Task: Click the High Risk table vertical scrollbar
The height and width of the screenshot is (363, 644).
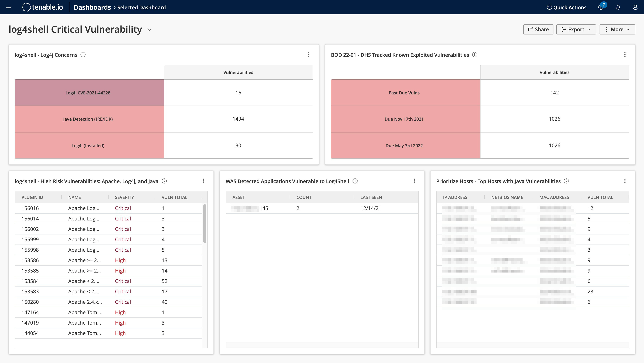Action: pyautogui.click(x=205, y=224)
